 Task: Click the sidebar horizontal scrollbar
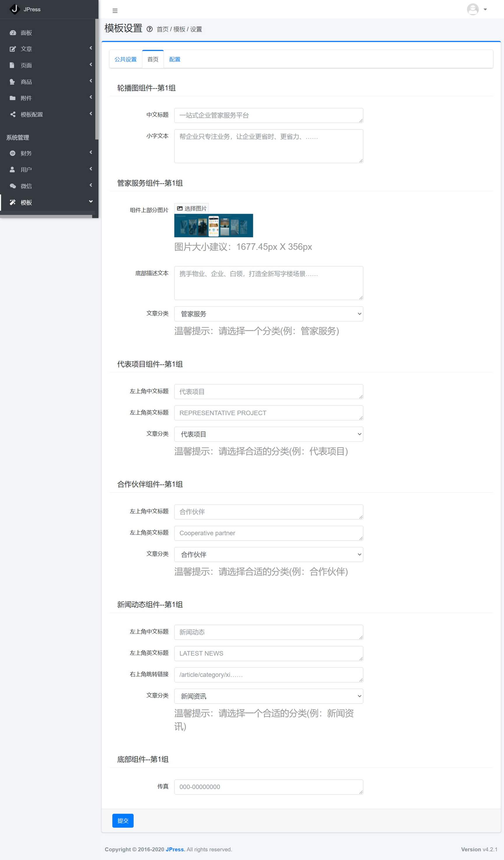(46, 216)
